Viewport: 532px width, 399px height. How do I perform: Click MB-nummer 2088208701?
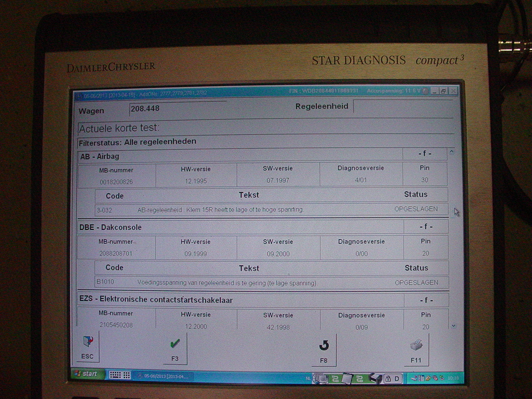[116, 253]
